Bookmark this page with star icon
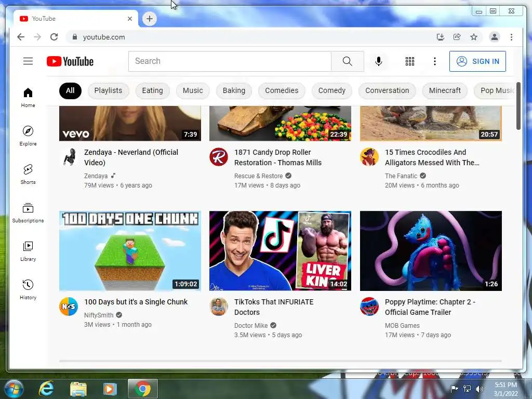The image size is (532, 399). coord(474,37)
